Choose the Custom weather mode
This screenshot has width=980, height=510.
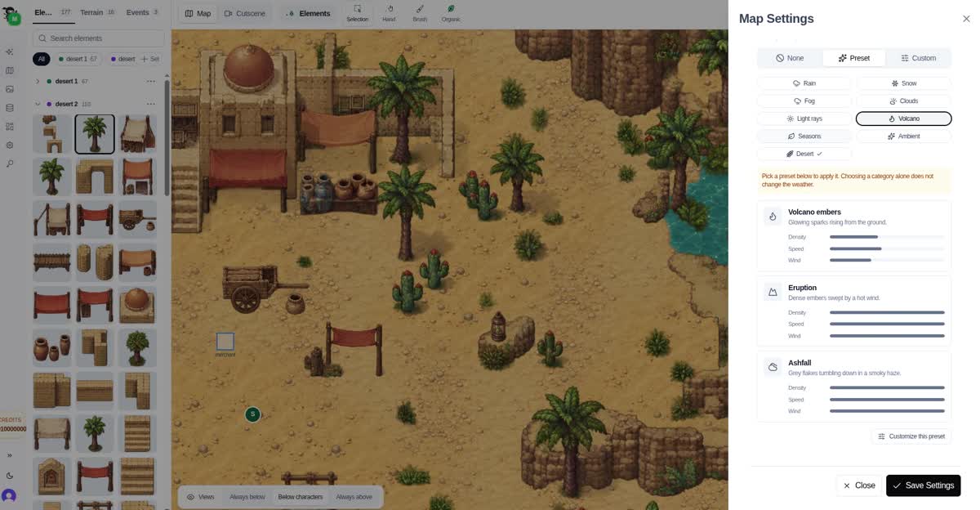tap(918, 58)
